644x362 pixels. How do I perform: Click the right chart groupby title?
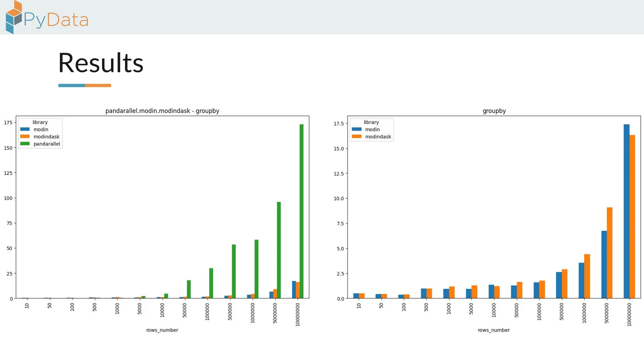click(494, 111)
